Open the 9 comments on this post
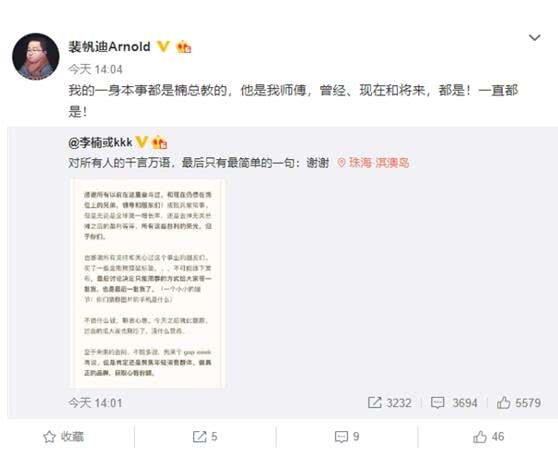Screen dimensions: 558x451 pyautogui.click(x=347, y=437)
